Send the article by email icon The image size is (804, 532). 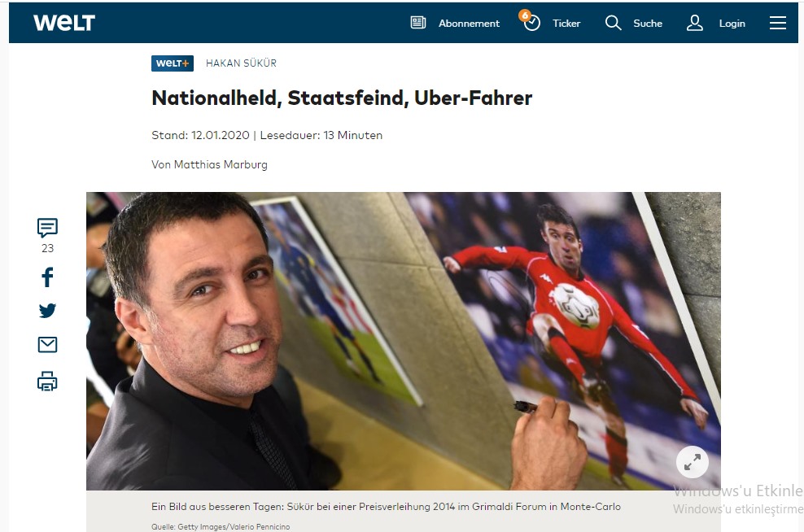47,344
